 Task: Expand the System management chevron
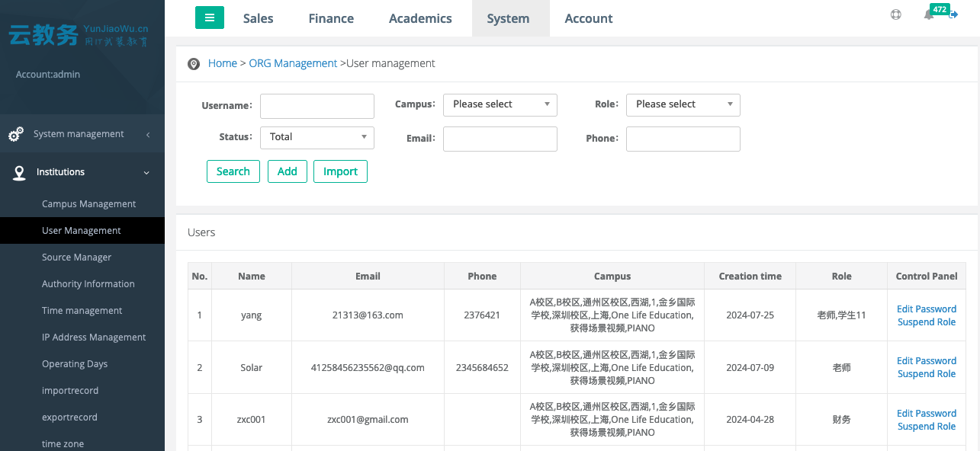[x=147, y=135]
